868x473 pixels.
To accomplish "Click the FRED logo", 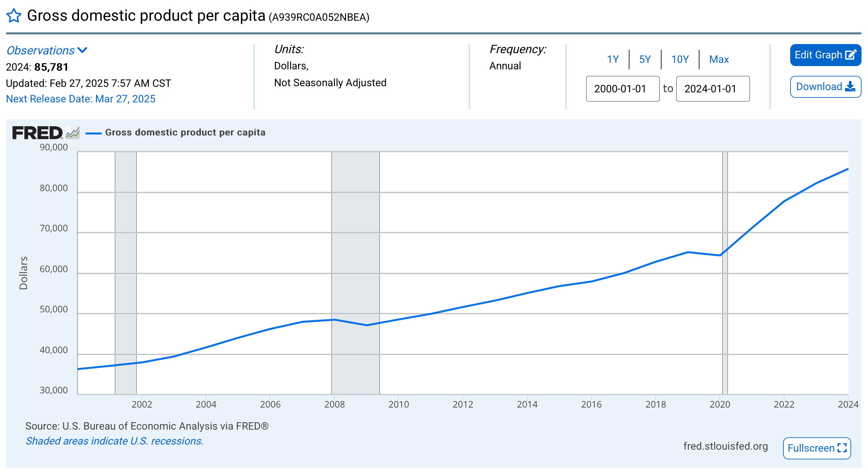I will click(37, 133).
